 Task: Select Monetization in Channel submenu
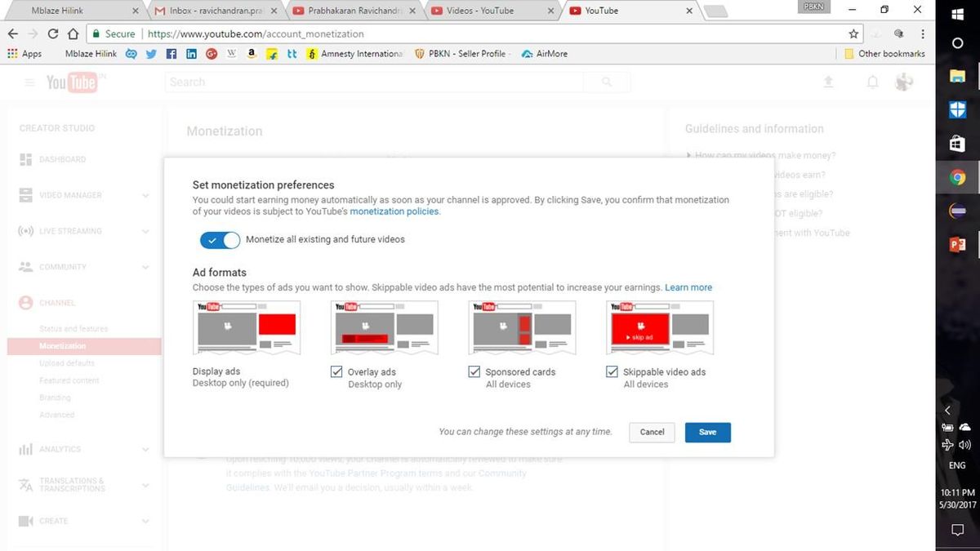click(x=84, y=346)
